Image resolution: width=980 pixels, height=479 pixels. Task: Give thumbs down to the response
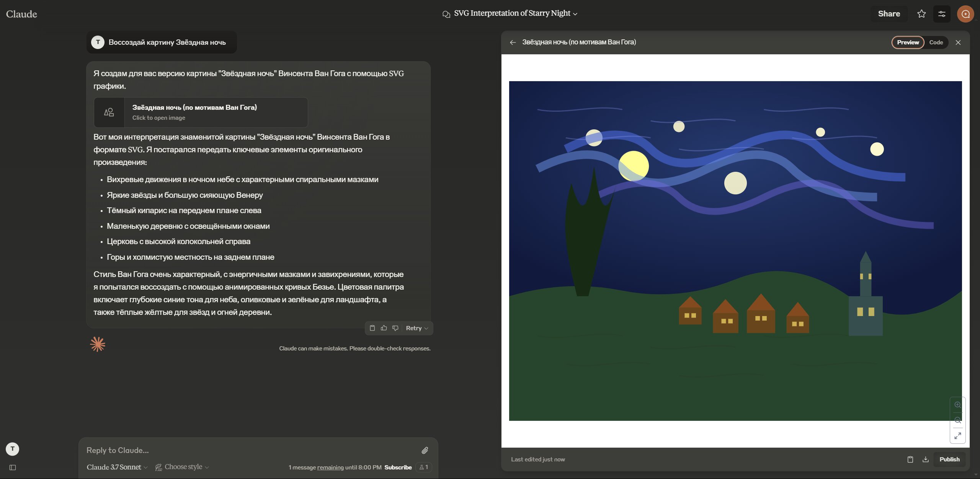[395, 328]
